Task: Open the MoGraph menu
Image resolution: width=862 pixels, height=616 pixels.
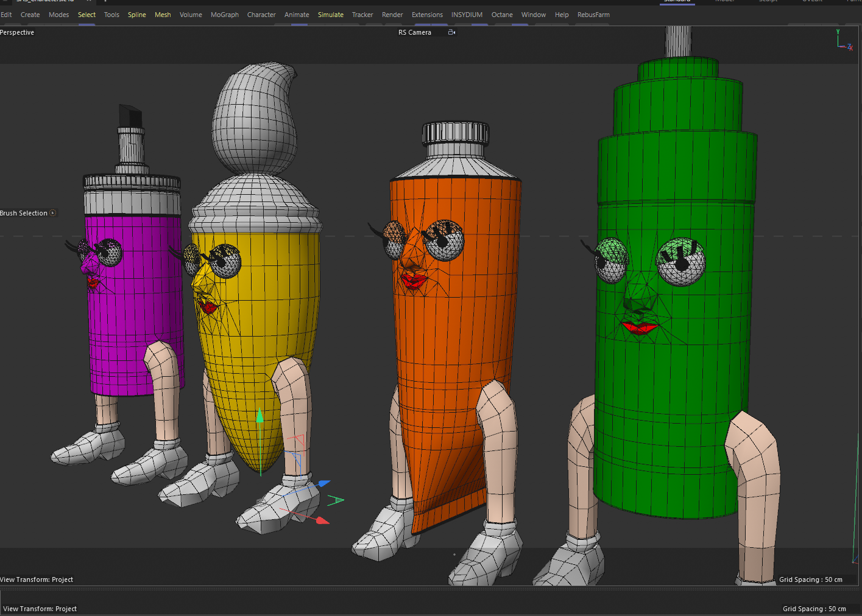Action: click(225, 15)
